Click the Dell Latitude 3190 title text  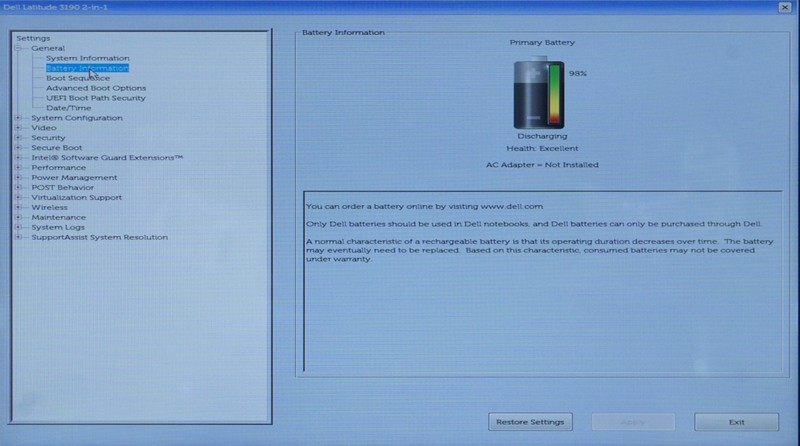55,7
